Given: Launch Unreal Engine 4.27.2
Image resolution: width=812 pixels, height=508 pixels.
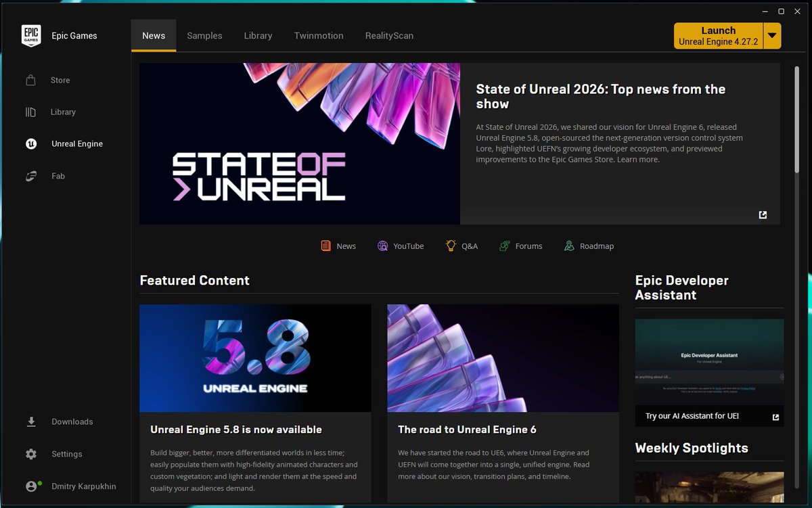Looking at the screenshot, I should (x=719, y=36).
